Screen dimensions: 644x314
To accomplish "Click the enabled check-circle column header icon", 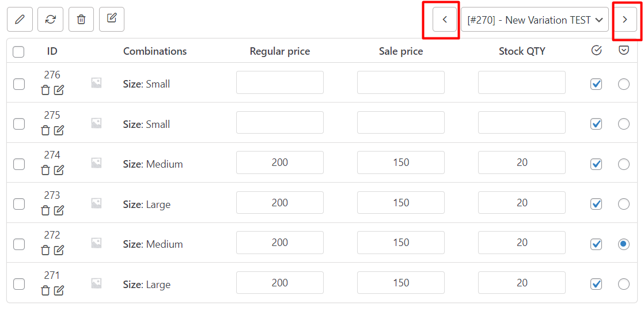I will (596, 51).
